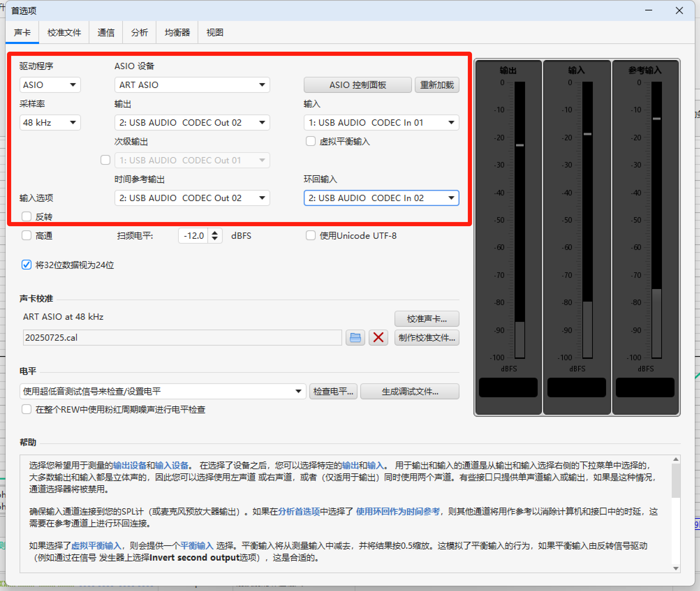
Task: Toggle 反转 input option checkbox
Action: point(27,216)
